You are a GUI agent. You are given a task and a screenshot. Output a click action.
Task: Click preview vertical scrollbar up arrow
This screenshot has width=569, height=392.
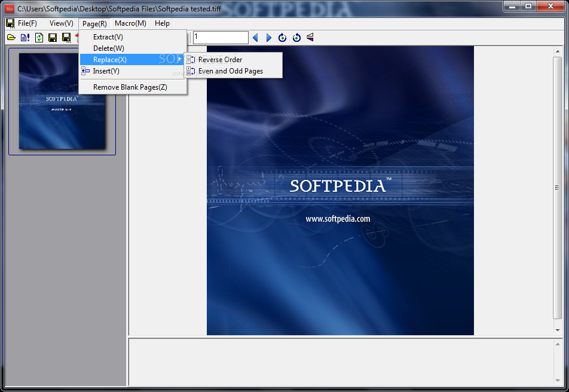[558, 51]
